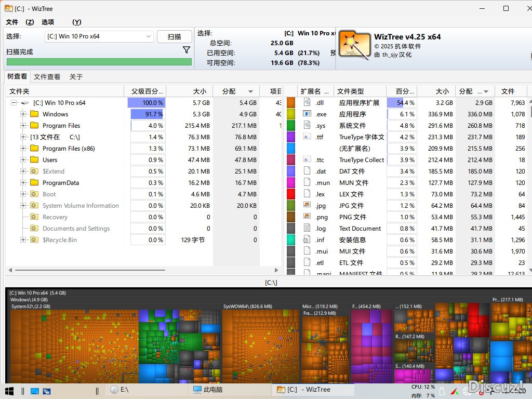Click the 54.4 % percent cell
The width and height of the screenshot is (532, 399).
coord(402,102)
